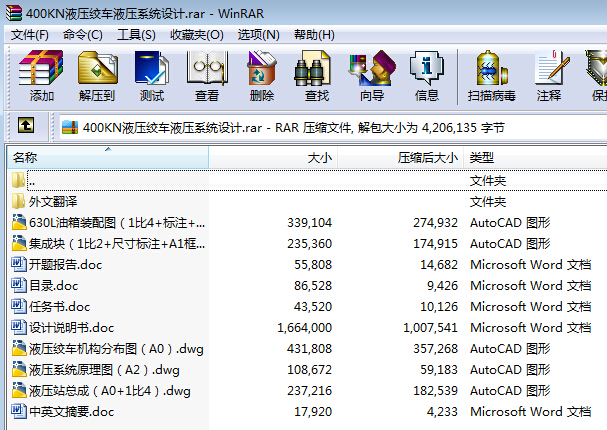Click packed size value 357,268

point(435,349)
